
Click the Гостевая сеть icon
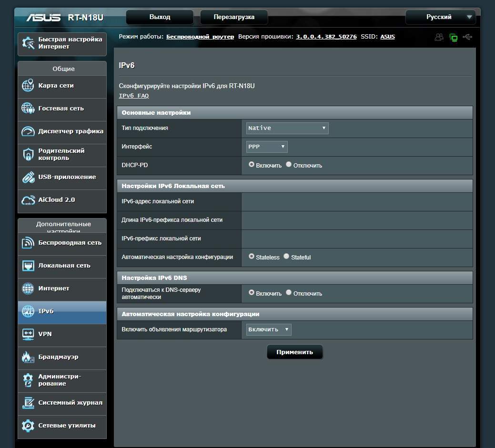28,108
